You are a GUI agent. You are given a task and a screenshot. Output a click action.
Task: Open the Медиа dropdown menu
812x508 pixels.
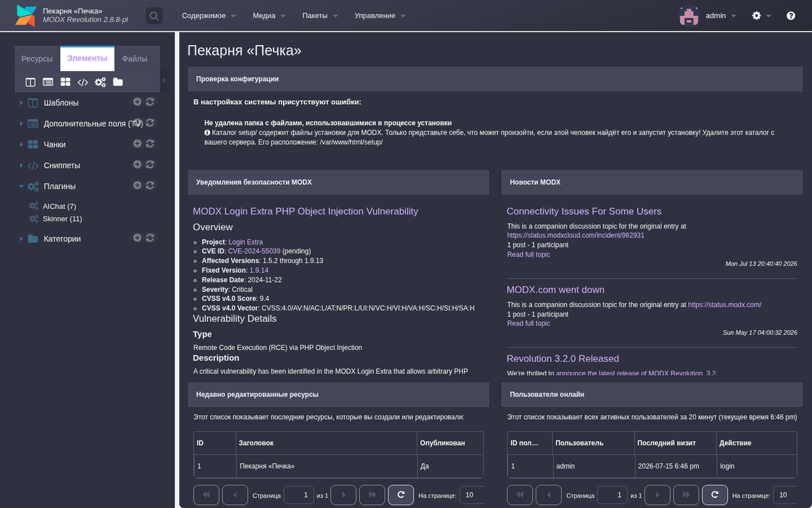[269, 15]
